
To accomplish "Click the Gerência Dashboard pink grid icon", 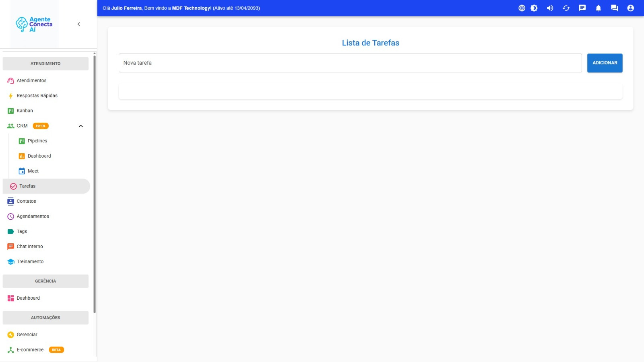I will click(x=11, y=298).
